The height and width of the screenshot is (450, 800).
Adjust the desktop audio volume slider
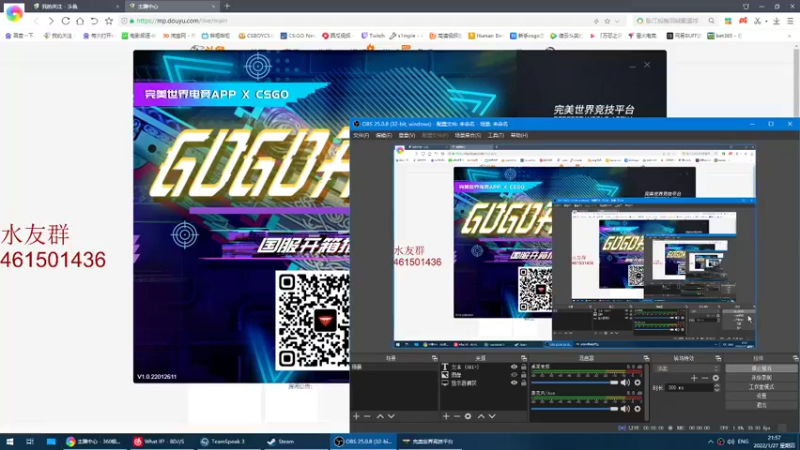coord(574,383)
